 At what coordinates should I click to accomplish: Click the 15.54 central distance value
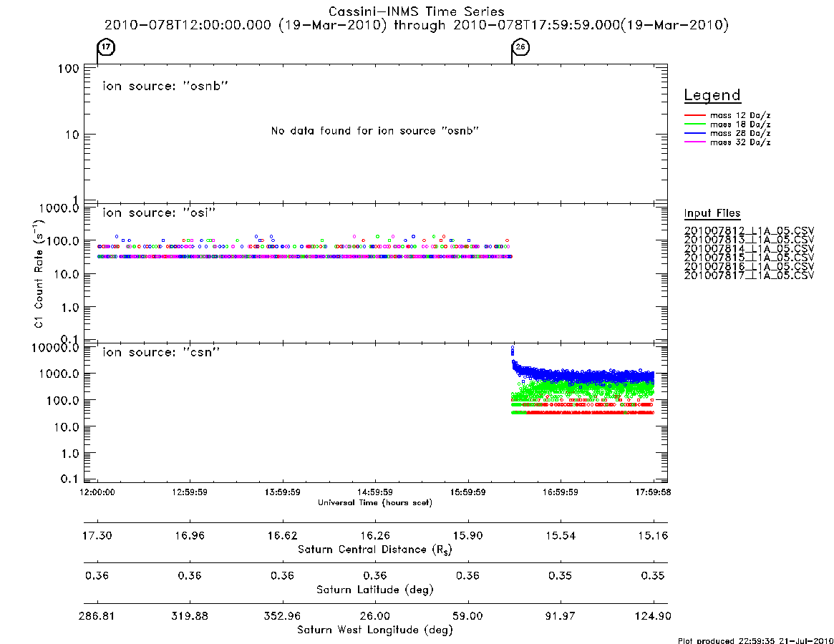[561, 535]
